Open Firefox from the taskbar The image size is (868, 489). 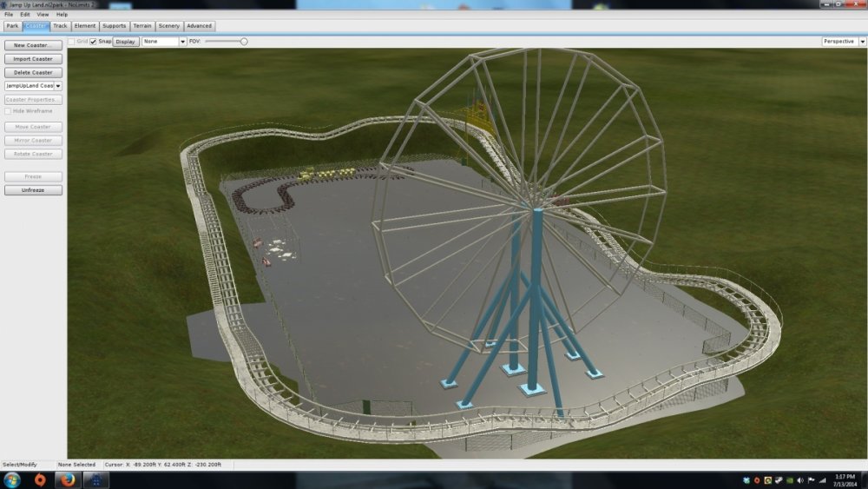pyautogui.click(x=68, y=480)
